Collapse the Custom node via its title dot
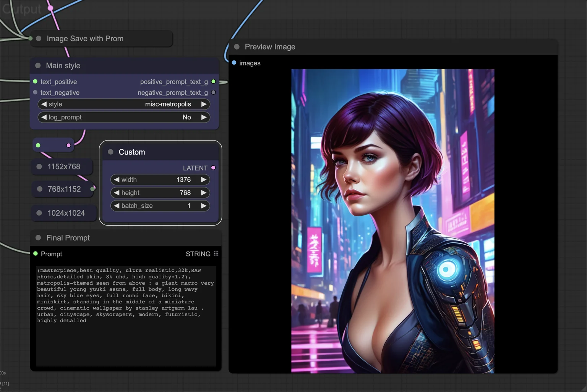The image size is (587, 392). point(110,152)
